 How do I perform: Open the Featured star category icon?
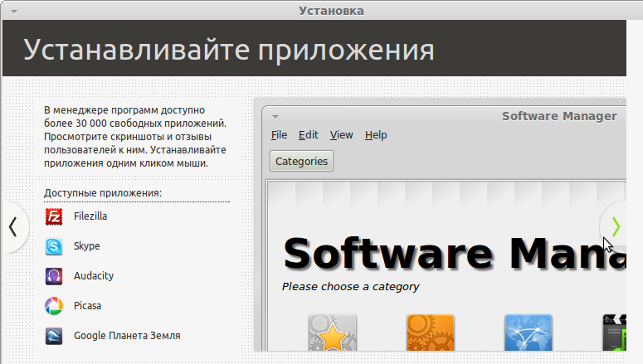coord(333,332)
